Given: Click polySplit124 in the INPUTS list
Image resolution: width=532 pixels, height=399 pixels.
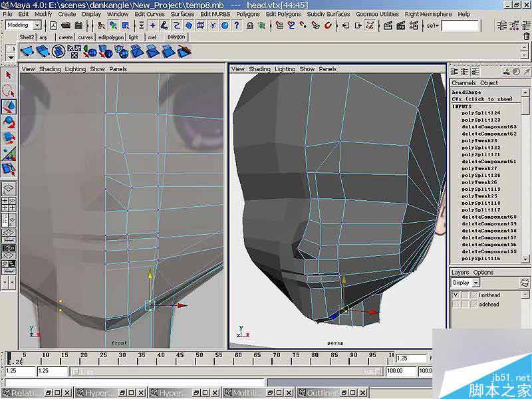Looking at the screenshot, I should (x=480, y=112).
